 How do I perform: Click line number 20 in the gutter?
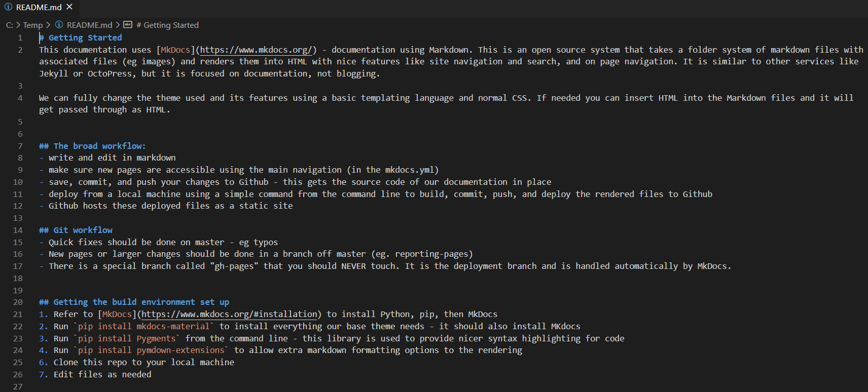click(18, 302)
